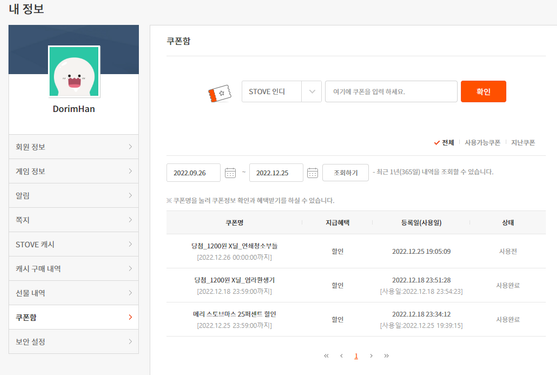Go to first page of coupon list
Screen dimensions: 557x375
coord(326,355)
